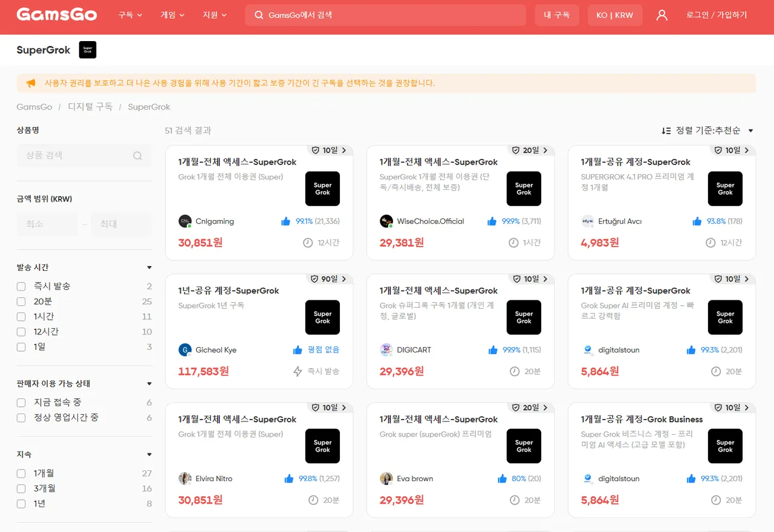Check the 20분 delivery time checkbox

(x=21, y=302)
